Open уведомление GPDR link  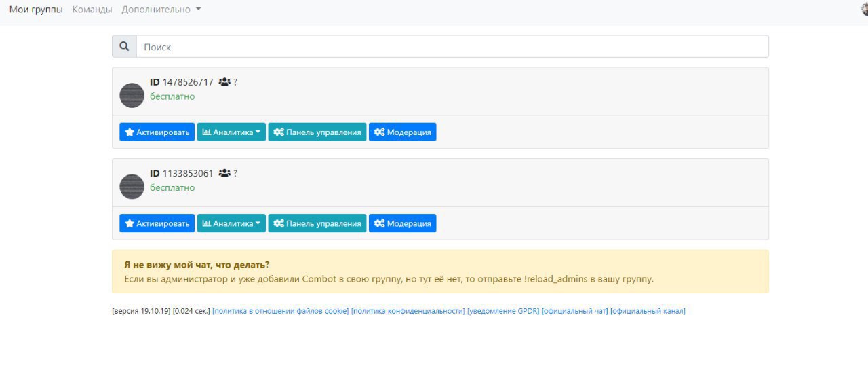503,311
